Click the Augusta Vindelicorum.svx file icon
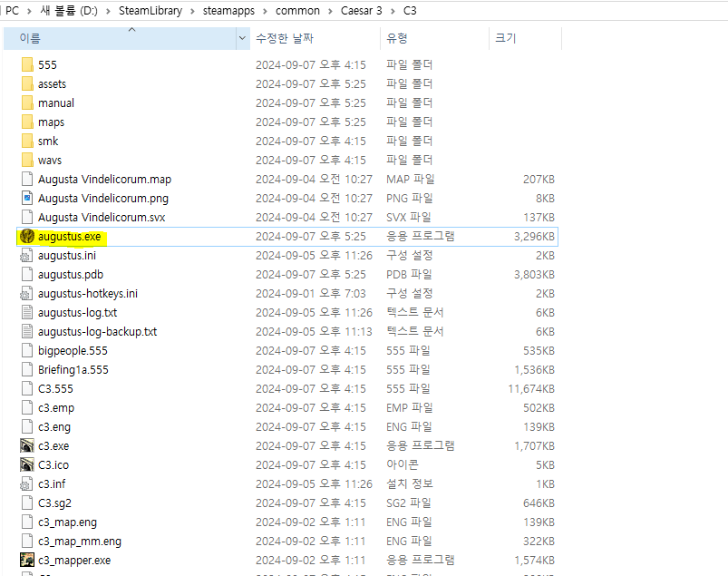Screen dimensions: 728x576 [x=27, y=217]
